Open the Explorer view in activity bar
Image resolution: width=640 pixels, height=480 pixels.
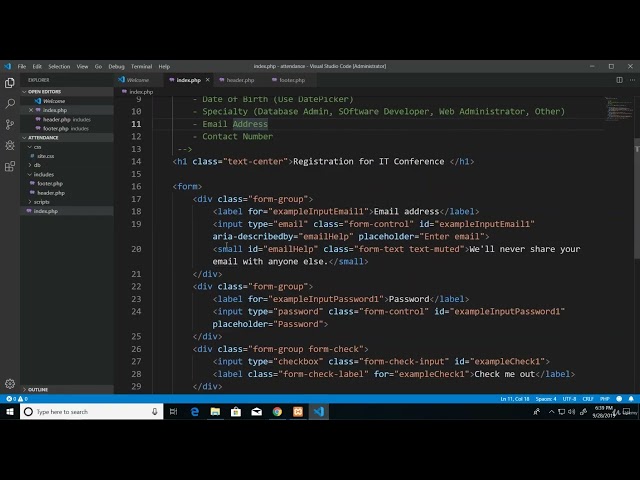(10, 83)
